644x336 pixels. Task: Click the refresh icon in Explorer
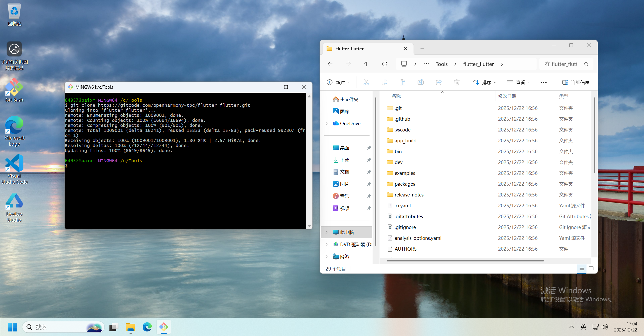coord(384,64)
